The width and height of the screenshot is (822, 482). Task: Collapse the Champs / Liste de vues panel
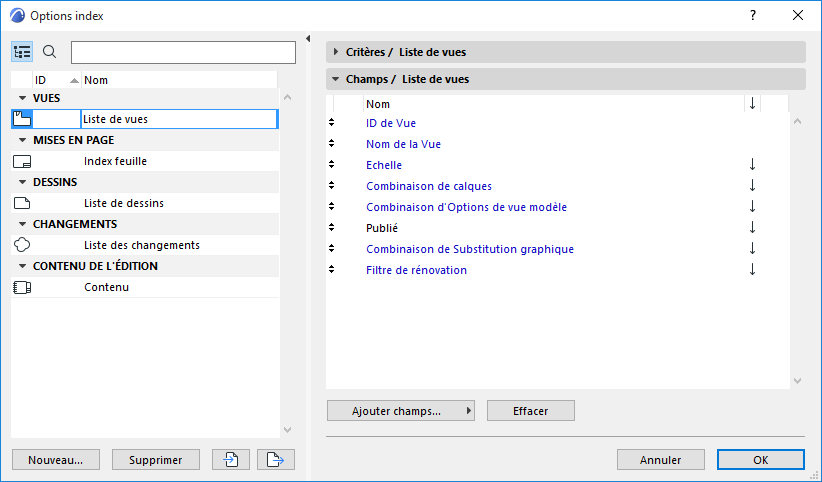(x=336, y=79)
